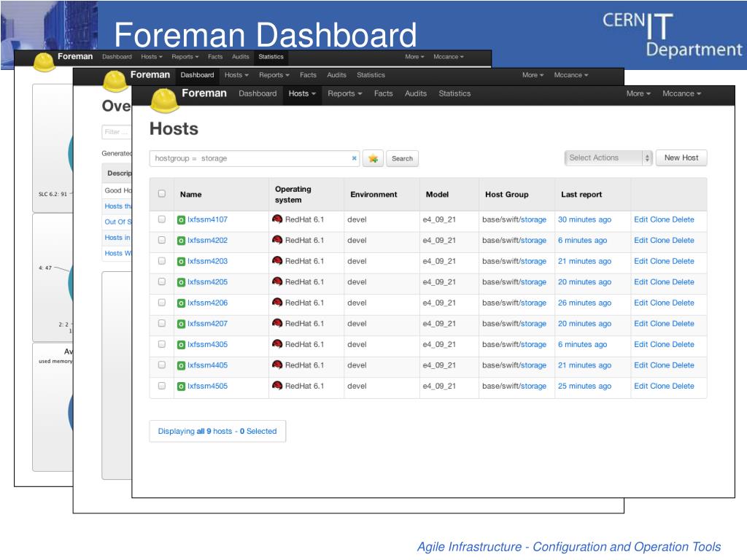The width and height of the screenshot is (747, 560).
Task: Open Mccance menu in rearmost window navbar
Action: (449, 57)
